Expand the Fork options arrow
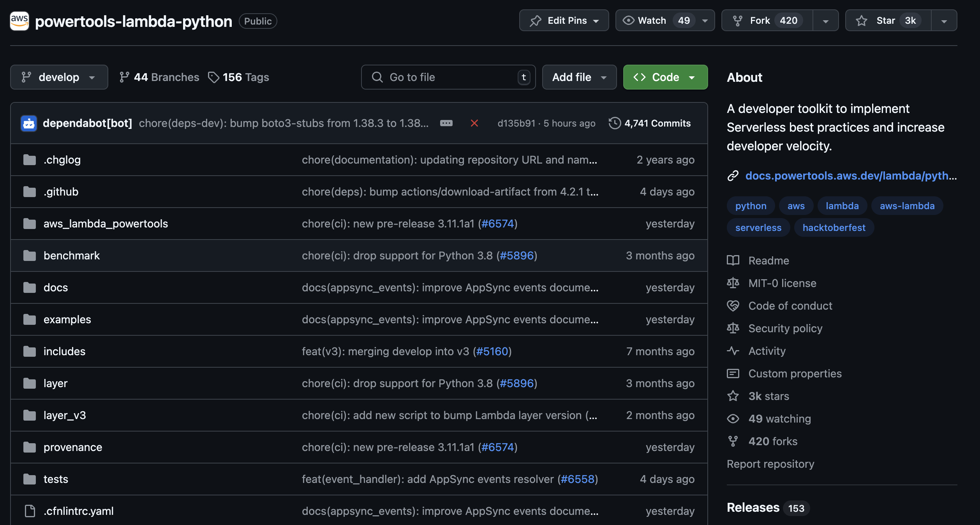 (x=826, y=20)
